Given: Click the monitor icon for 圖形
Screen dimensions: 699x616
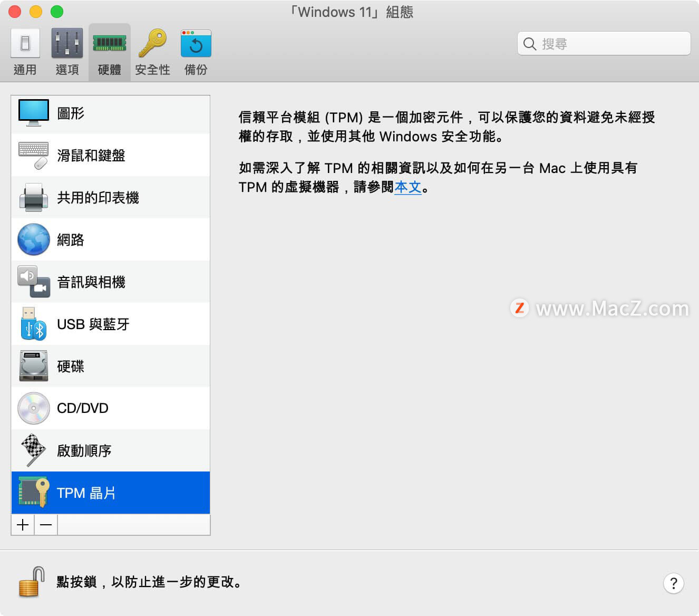Looking at the screenshot, I should (34, 113).
